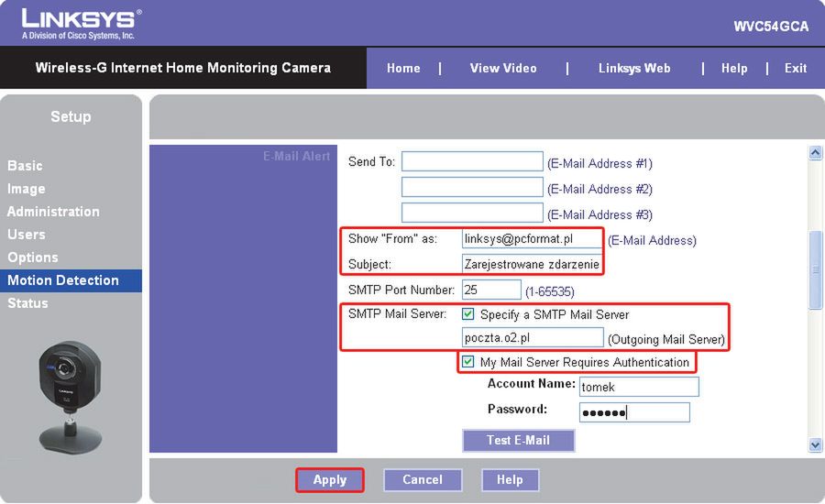The image size is (825, 504).
Task: Click the SMTP Port Number field
Action: point(491,290)
